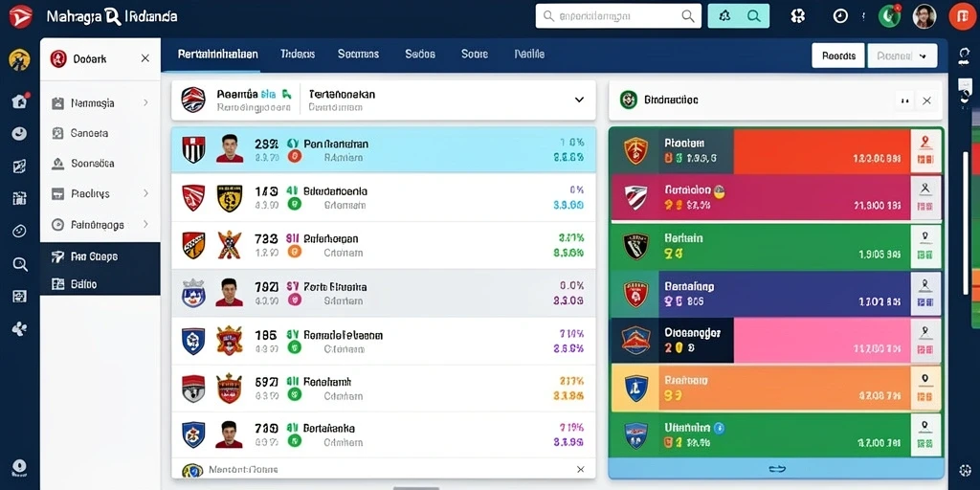Collapse the match header dropdown chevron
Screen dimensions: 980x490
point(579,100)
